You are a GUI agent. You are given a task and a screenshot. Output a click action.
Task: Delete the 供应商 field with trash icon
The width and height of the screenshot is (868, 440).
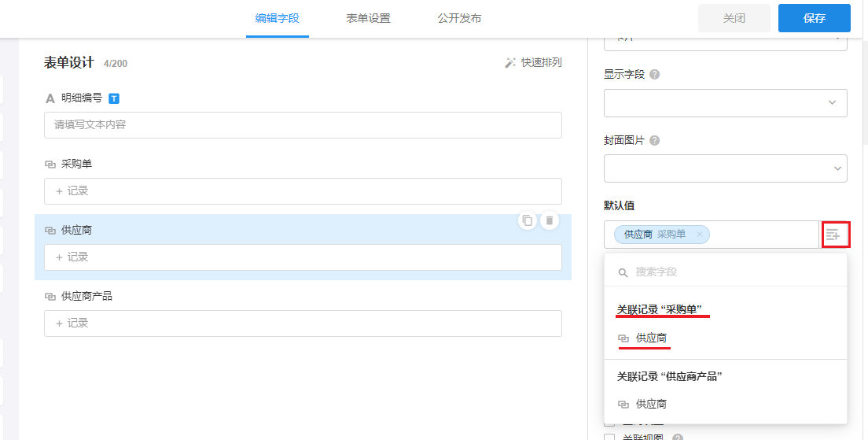coord(550,221)
